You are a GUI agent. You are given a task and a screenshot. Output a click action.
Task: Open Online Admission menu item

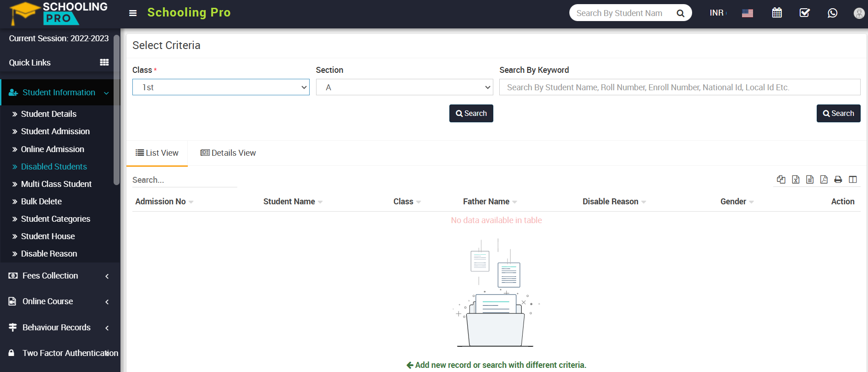52,149
